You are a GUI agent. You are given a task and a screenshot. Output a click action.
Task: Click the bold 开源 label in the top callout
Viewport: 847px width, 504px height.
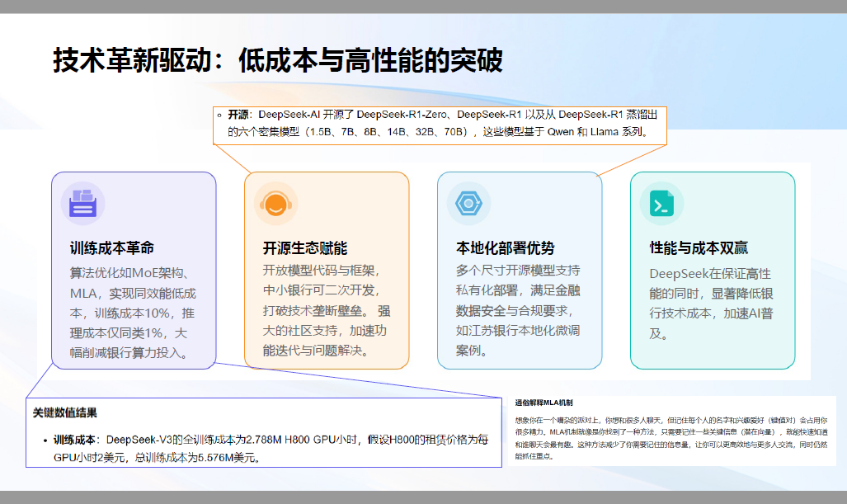238,115
